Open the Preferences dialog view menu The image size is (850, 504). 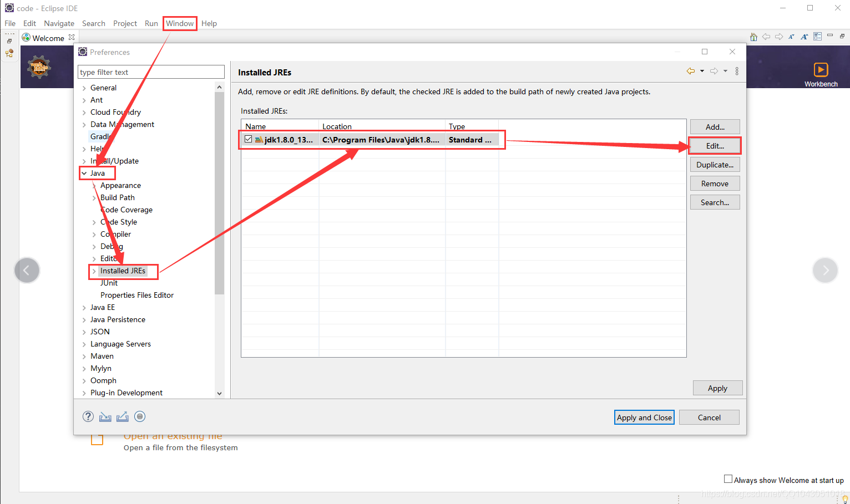737,71
